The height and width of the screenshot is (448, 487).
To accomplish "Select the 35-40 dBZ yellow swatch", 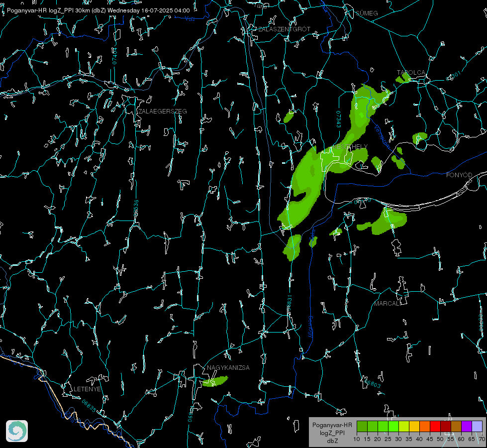I will point(414,426).
